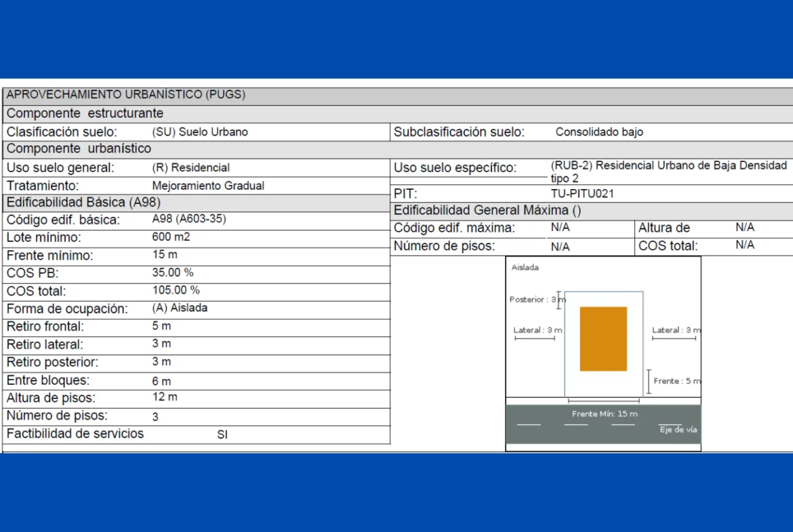Click the 'Uso suelo específico:' label
Viewport: 793px width, 532px height.
tap(455, 168)
